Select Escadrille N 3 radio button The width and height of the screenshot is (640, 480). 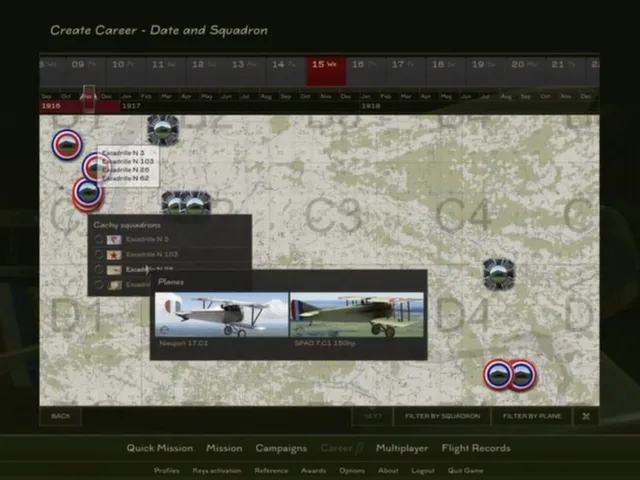pyautogui.click(x=98, y=239)
